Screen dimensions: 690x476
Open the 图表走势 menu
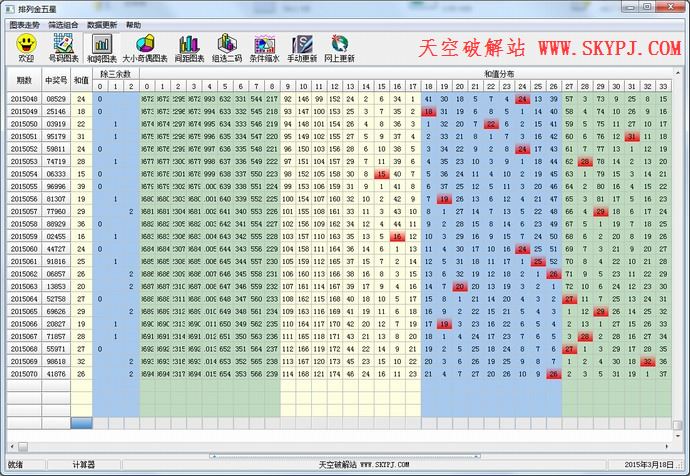click(25, 23)
